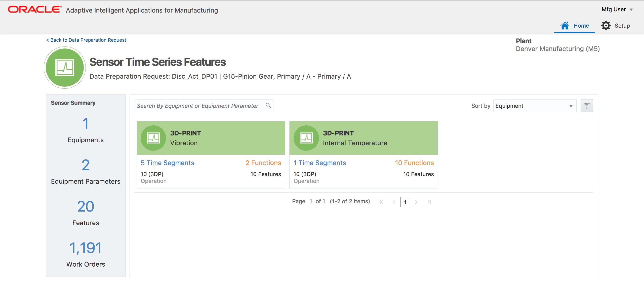644x297 pixels.
Task: Expand sort options via dropdown arrow
Action: tap(571, 106)
